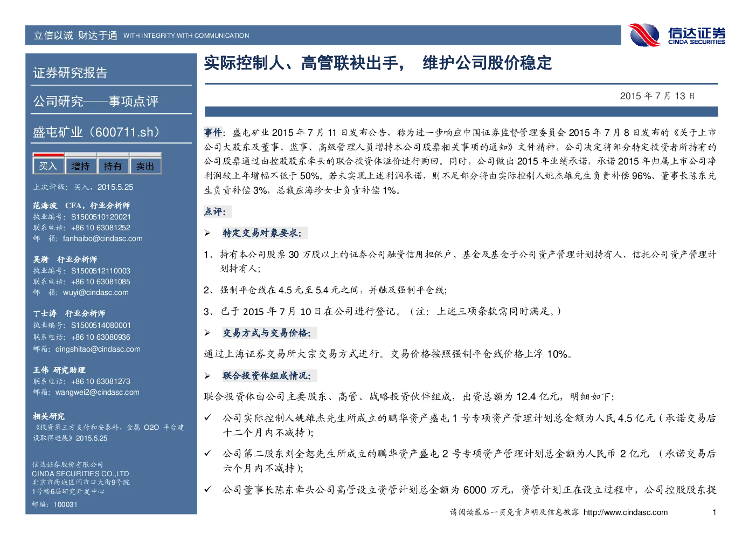Select the 持有 rating box
This screenshot has width=756, height=535.
point(113,166)
